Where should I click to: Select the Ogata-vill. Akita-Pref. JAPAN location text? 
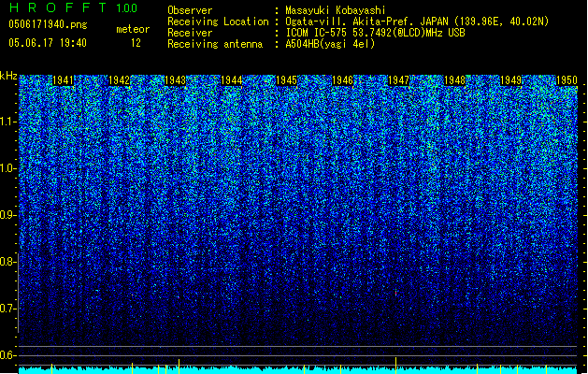click(417, 22)
